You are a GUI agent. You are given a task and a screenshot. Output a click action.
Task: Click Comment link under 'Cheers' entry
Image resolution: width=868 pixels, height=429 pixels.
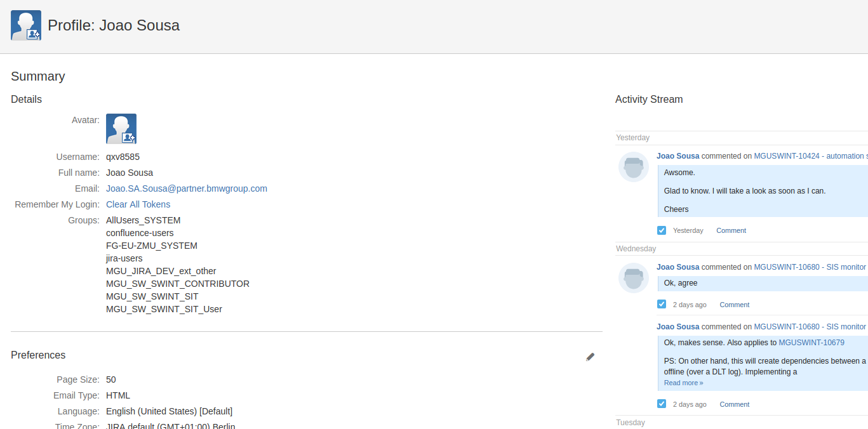pos(731,230)
